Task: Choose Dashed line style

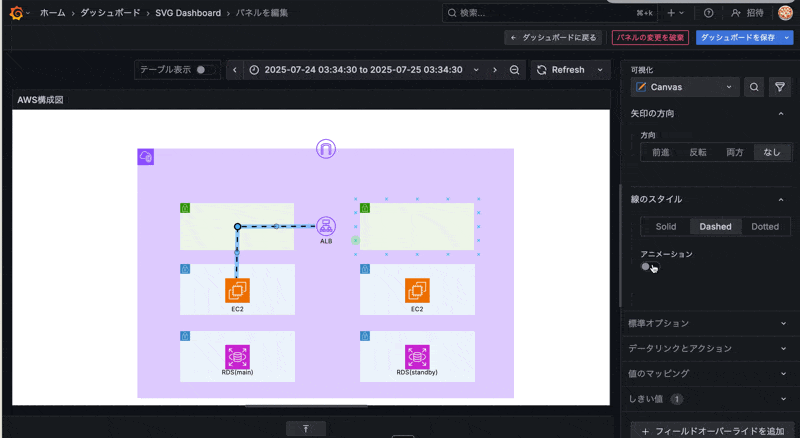Action: tap(715, 227)
